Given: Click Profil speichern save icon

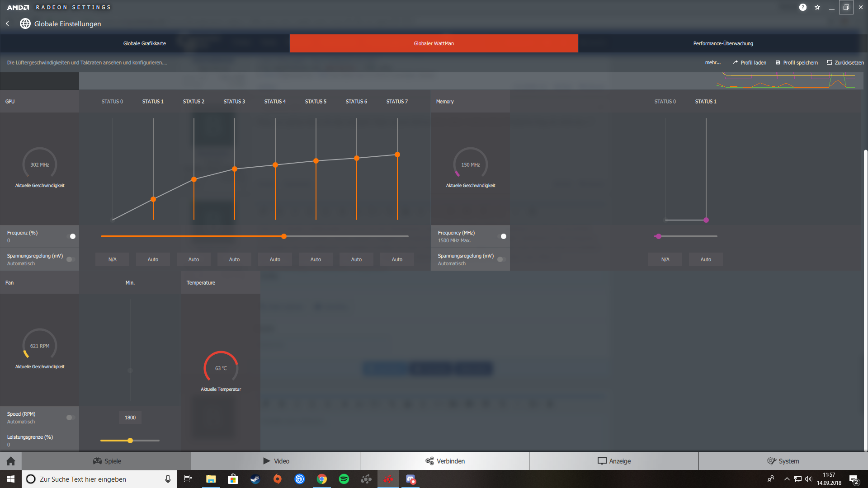Looking at the screenshot, I should 778,62.
